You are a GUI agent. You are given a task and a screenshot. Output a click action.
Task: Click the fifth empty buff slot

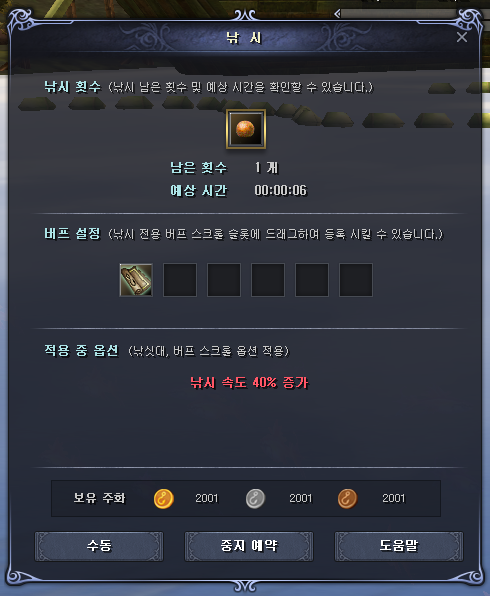312,280
